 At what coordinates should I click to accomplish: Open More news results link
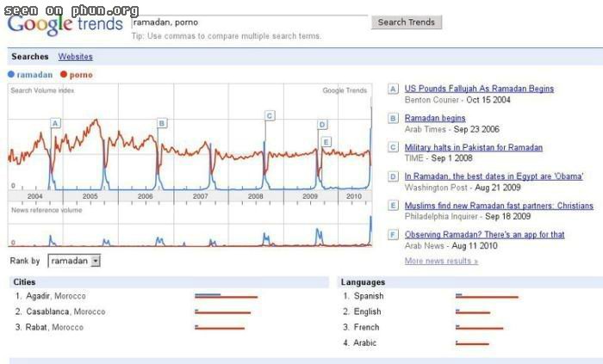pyautogui.click(x=441, y=261)
